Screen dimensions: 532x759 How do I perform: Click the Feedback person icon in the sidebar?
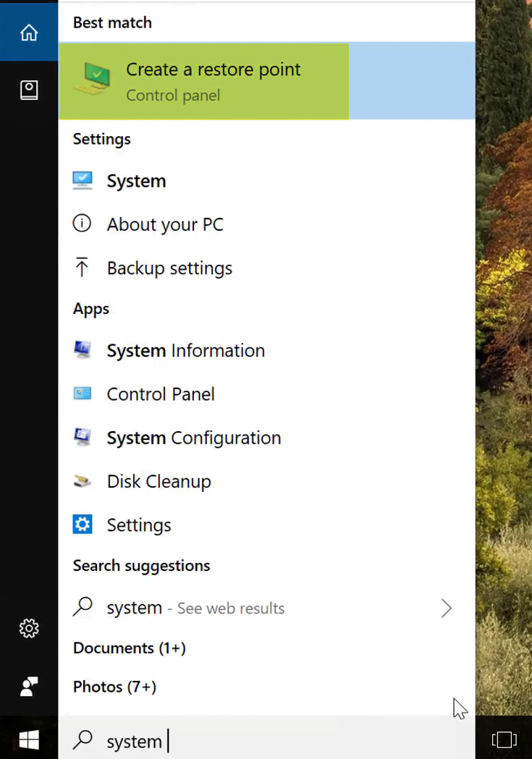[29, 687]
